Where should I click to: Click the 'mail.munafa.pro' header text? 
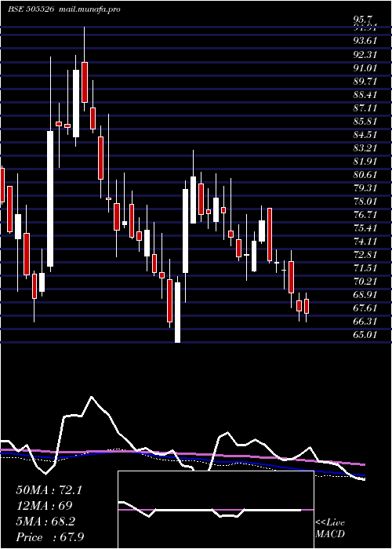click(88, 9)
